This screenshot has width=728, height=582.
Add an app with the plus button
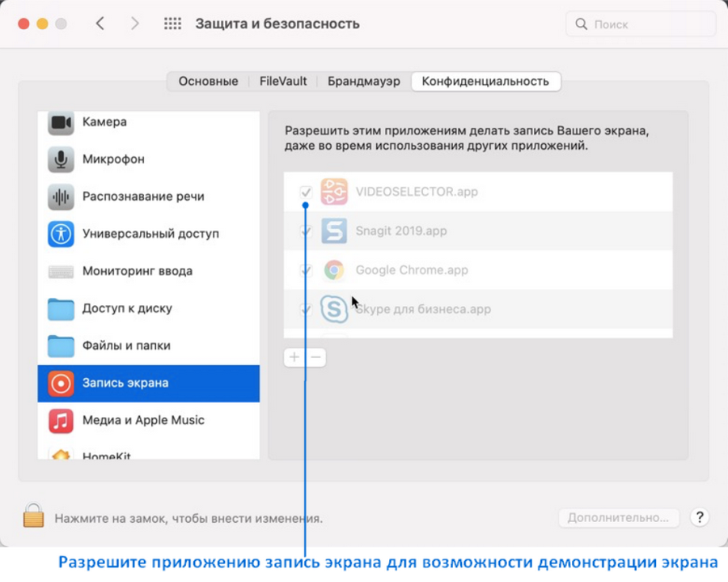294,357
